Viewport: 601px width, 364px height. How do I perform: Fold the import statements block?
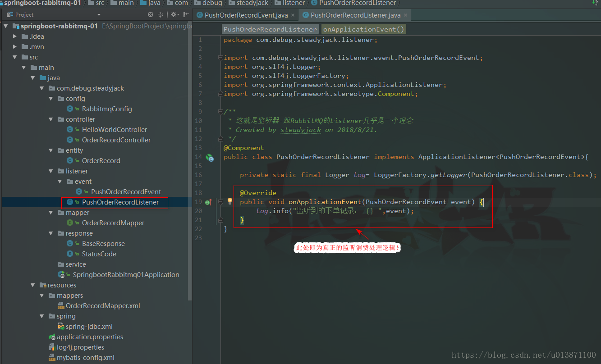pos(220,58)
